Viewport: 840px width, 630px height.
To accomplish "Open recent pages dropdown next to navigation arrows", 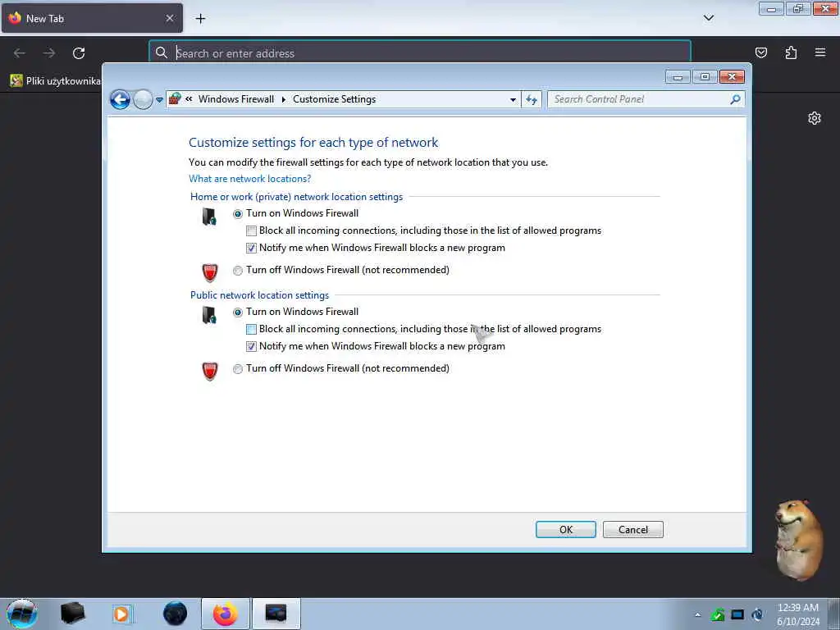I will point(159,100).
